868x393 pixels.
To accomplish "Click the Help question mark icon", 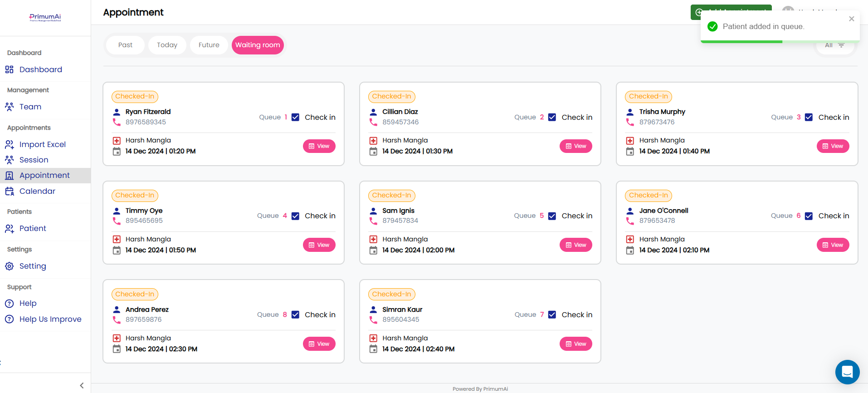I will pos(9,303).
